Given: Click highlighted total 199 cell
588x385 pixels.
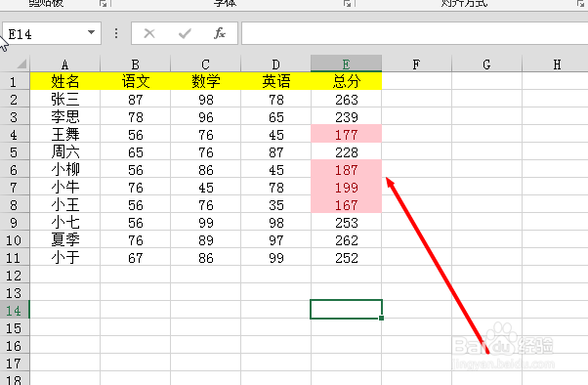Looking at the screenshot, I should pyautogui.click(x=346, y=188).
